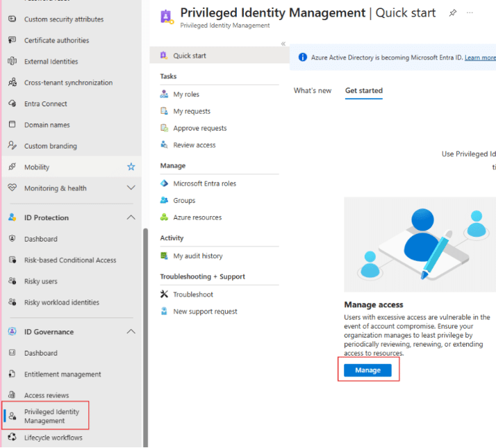Switch to the What's new tab
This screenshot has width=496, height=448.
click(312, 90)
